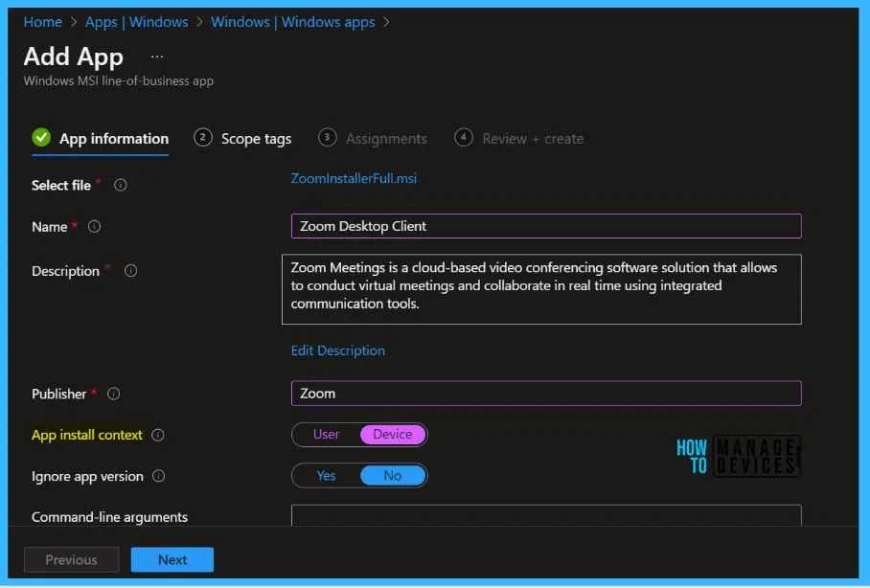Go to the Review + create step
Viewport: 870px width, 588px height.
(518, 138)
